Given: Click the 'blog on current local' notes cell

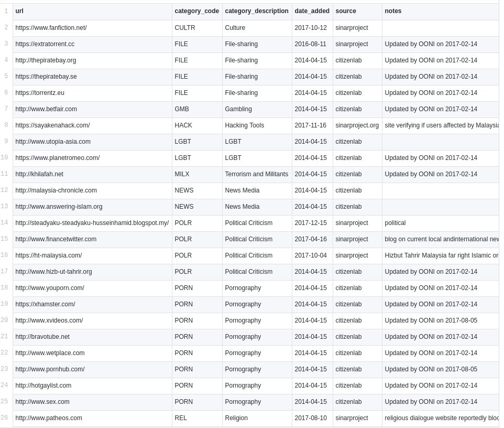Looking at the screenshot, I should click(x=441, y=239).
